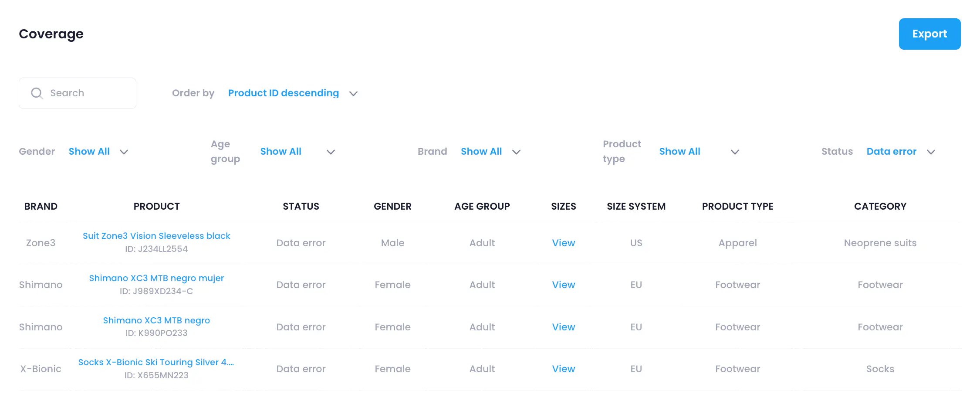Image resolution: width=980 pixels, height=394 pixels.
Task: Click the BRAND column header
Action: (41, 207)
